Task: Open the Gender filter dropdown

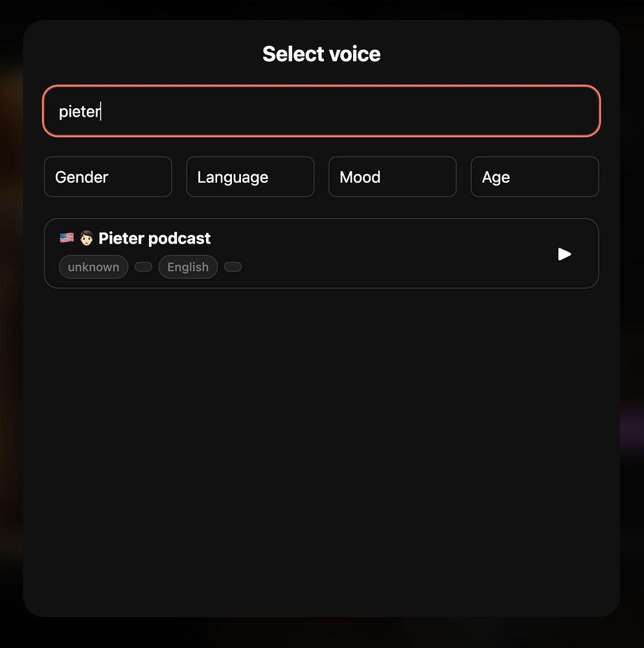Action: [108, 177]
